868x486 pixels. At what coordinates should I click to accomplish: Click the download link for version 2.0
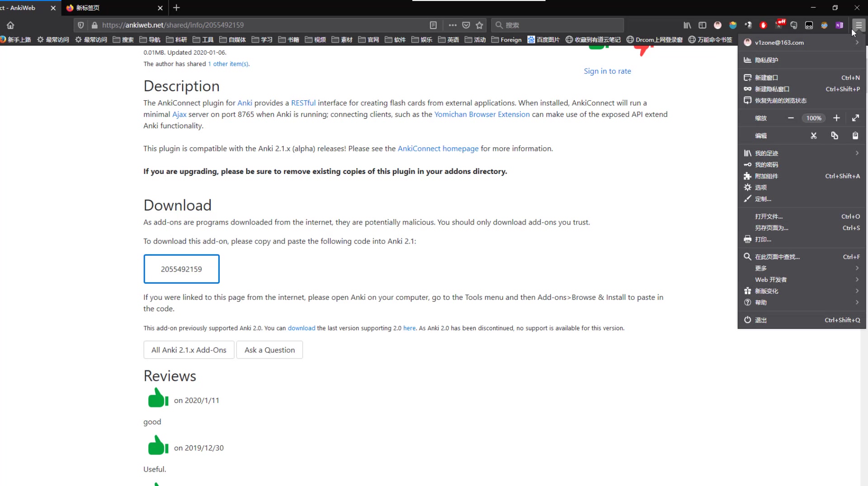tap(301, 328)
